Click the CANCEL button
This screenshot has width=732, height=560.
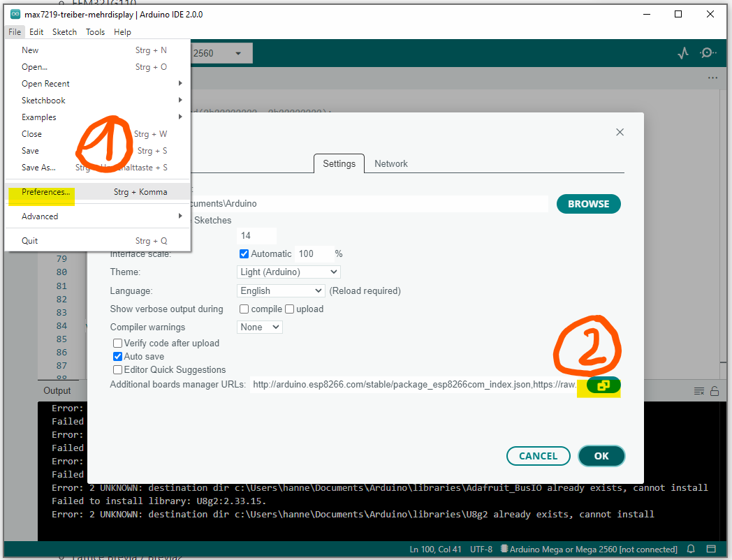point(539,456)
